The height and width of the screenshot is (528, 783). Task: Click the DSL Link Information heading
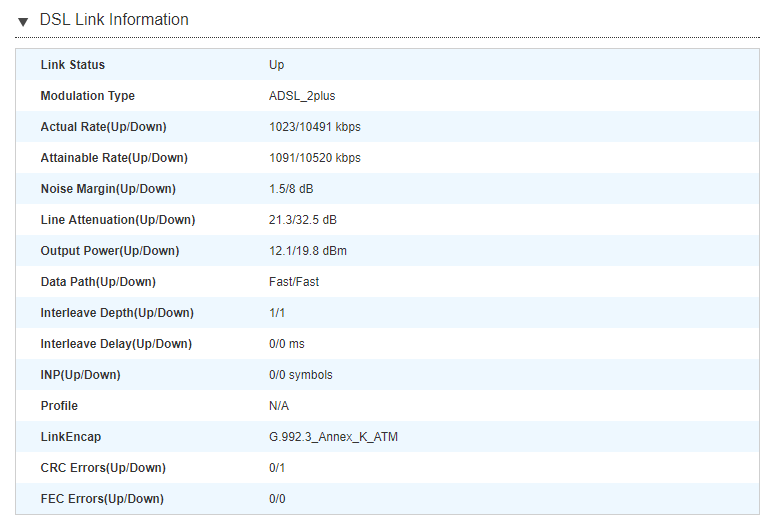114,20
